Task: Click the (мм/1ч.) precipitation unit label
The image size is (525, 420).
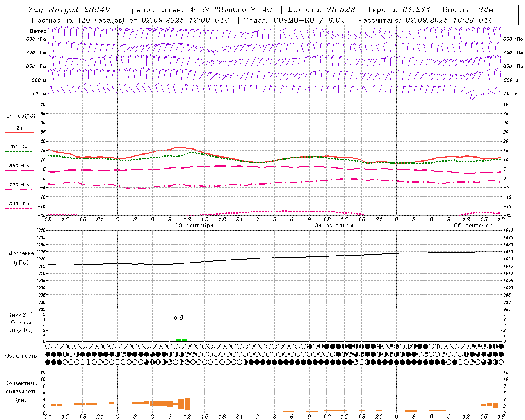Action: click(21, 330)
